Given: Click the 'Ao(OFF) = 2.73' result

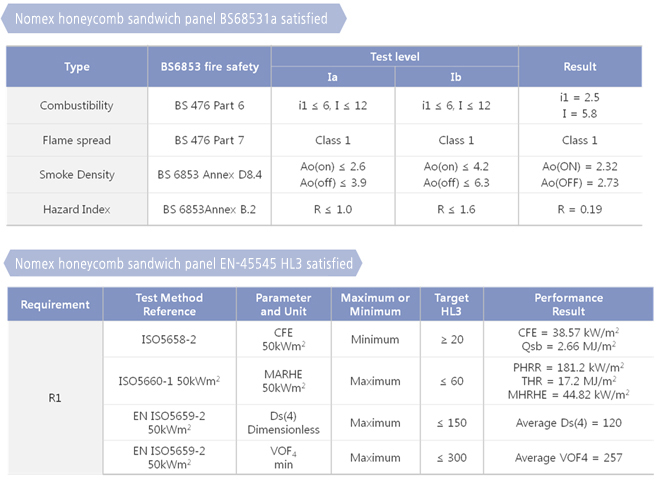Looking at the screenshot, I should pyautogui.click(x=580, y=183).
